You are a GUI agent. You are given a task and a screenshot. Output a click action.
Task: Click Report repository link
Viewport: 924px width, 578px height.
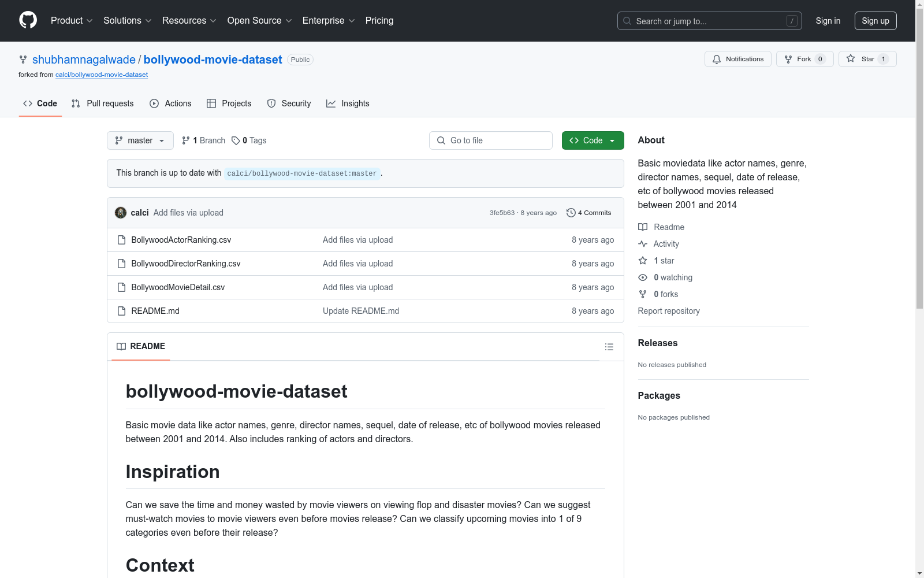click(x=669, y=311)
